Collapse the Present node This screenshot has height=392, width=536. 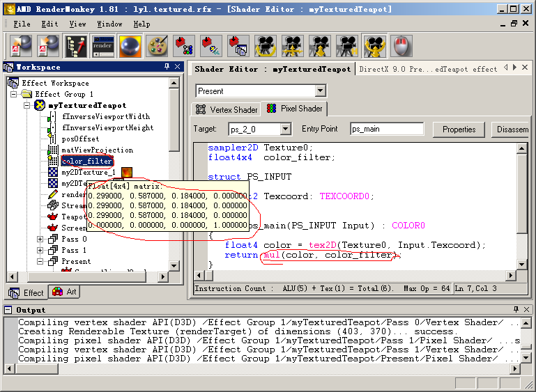40,261
